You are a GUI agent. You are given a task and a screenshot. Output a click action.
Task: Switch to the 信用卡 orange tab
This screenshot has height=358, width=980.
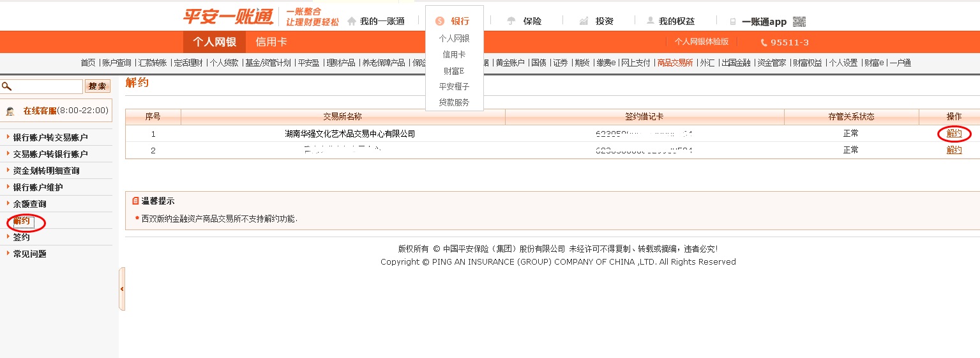[x=271, y=42]
